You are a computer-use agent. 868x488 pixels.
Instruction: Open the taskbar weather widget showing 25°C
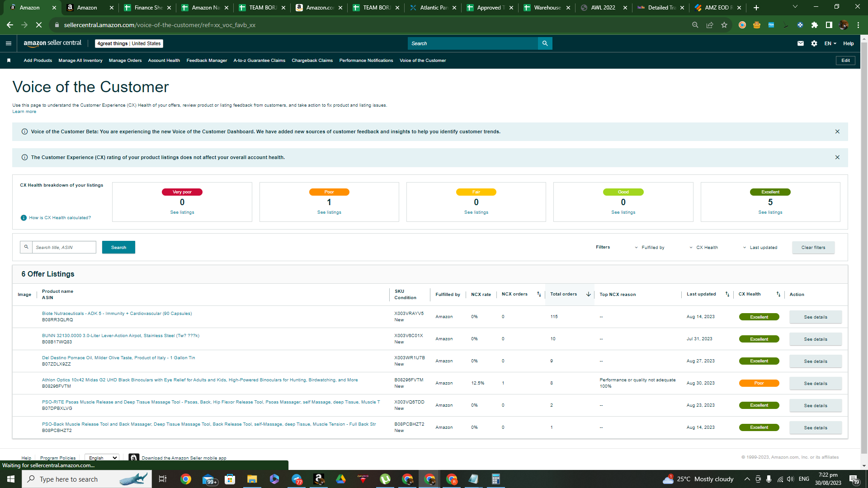click(698, 479)
